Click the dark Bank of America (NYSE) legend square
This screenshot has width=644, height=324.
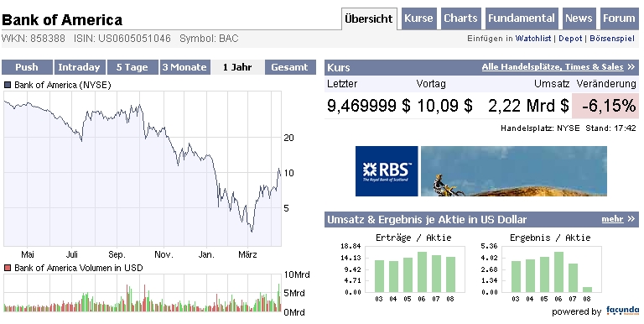[x=7, y=85]
